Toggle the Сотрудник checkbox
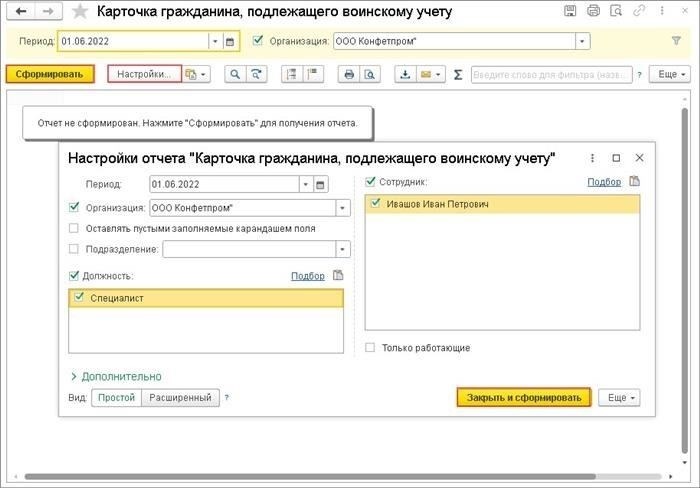Screen dimensions: 700x488 click(x=371, y=181)
